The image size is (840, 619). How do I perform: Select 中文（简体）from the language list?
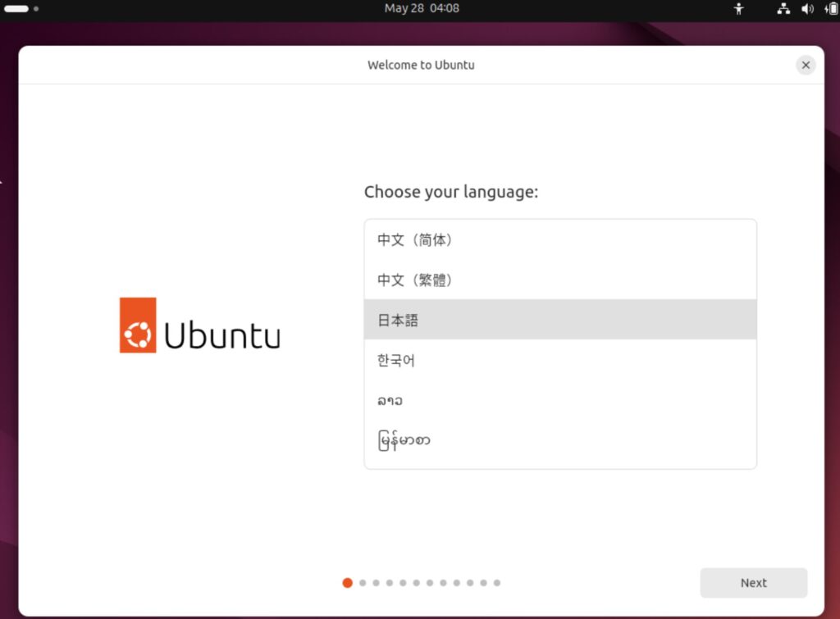point(559,240)
